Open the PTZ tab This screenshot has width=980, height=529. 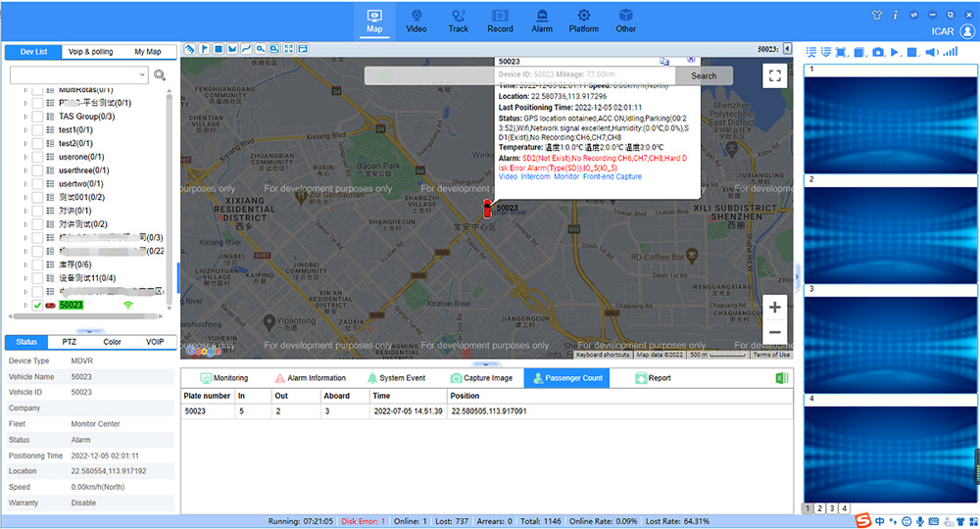(x=70, y=342)
